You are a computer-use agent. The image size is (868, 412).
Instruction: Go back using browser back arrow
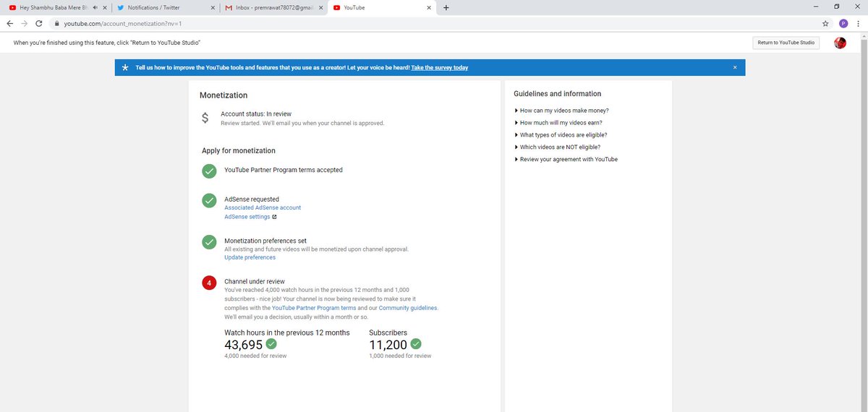[x=9, y=23]
